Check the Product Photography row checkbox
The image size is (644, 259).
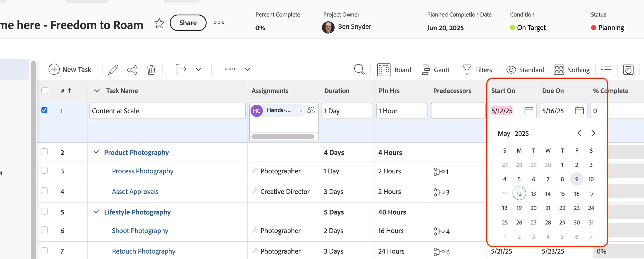45,152
